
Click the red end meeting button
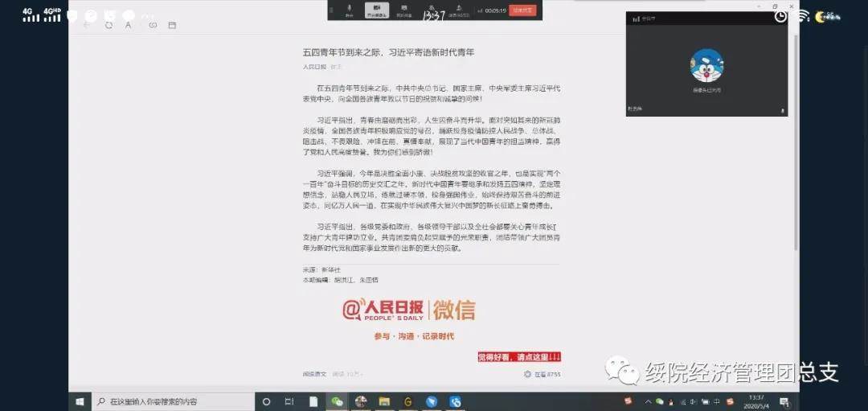[x=522, y=10]
